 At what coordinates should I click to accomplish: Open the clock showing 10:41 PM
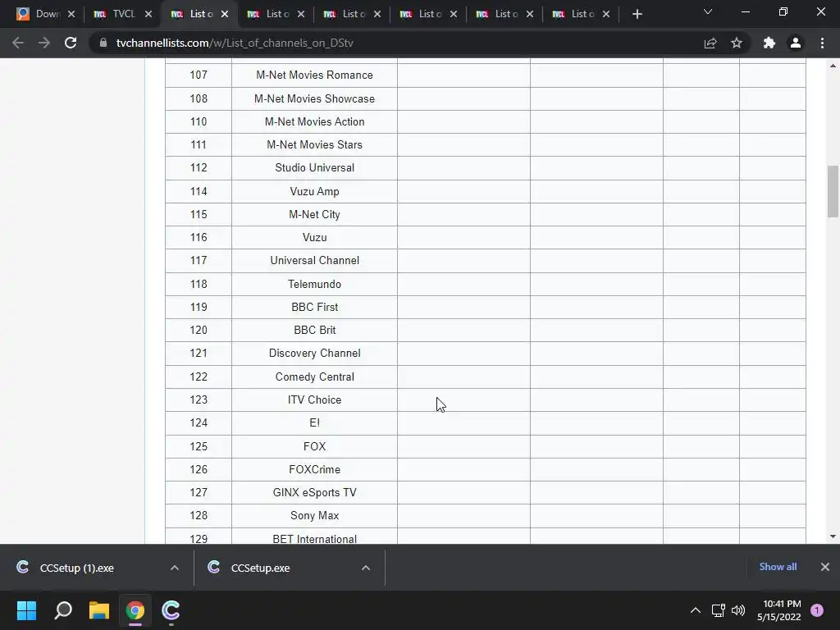point(779,610)
